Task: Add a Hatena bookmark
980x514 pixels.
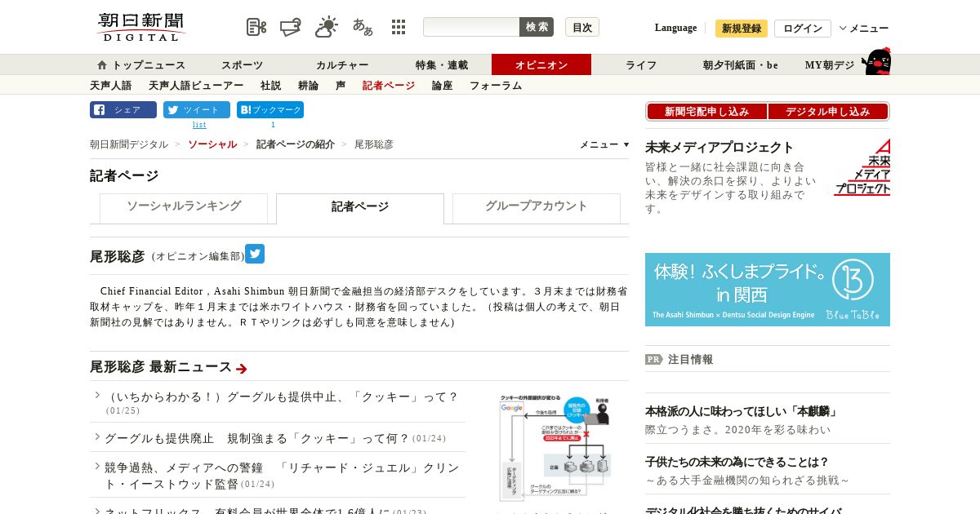Action: tap(270, 110)
